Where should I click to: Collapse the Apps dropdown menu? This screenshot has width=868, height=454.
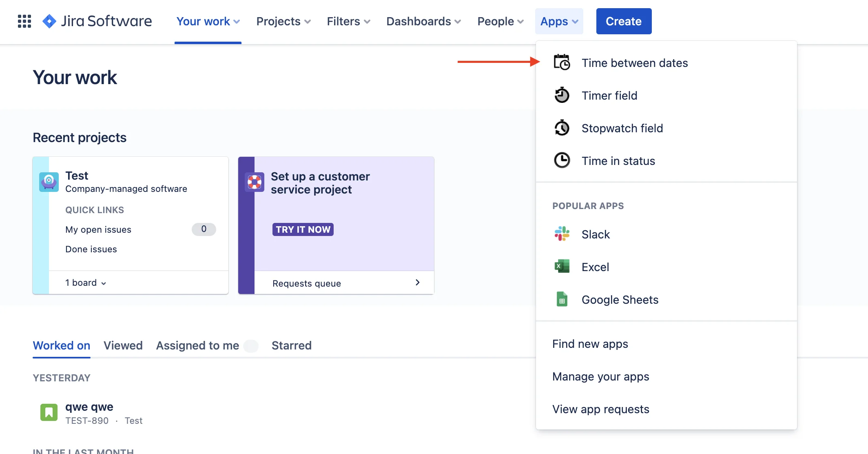[559, 21]
